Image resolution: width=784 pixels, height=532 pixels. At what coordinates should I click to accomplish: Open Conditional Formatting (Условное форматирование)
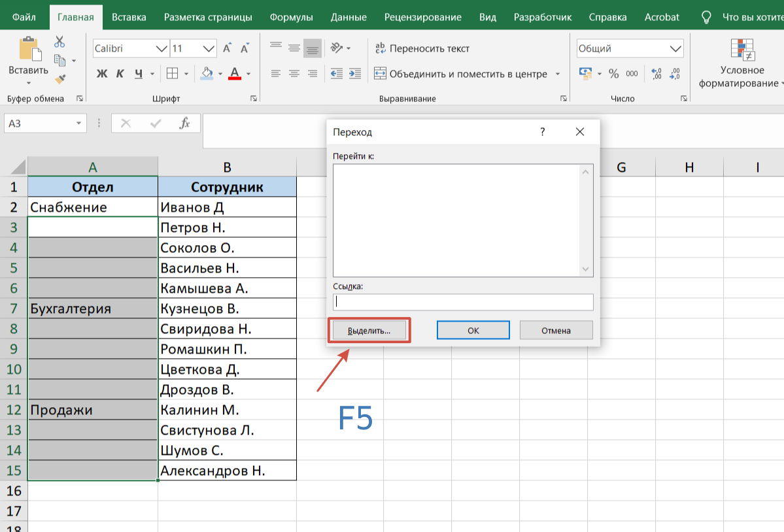pos(741,63)
